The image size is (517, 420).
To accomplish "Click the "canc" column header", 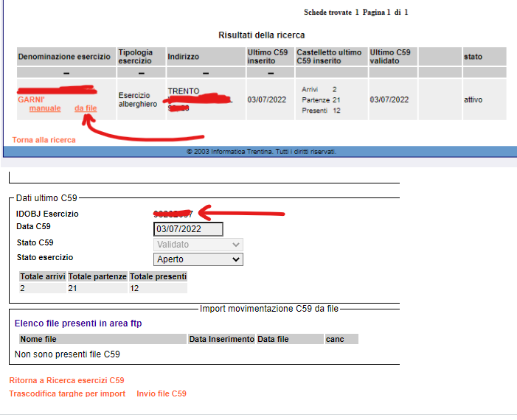I will [336, 340].
